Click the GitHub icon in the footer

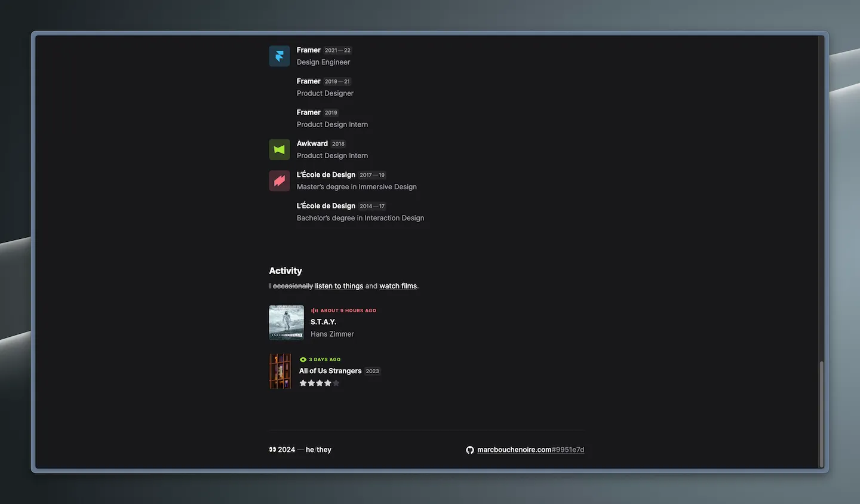[470, 450]
